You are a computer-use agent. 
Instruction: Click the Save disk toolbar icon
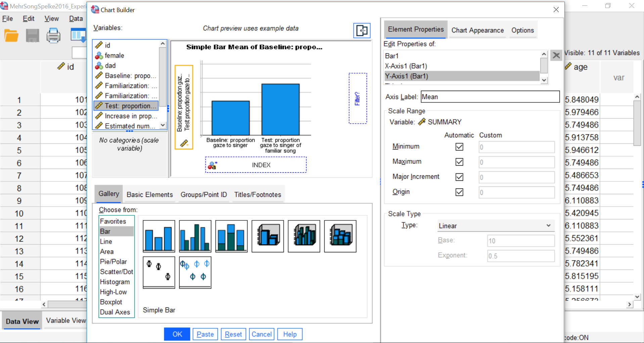click(x=33, y=36)
